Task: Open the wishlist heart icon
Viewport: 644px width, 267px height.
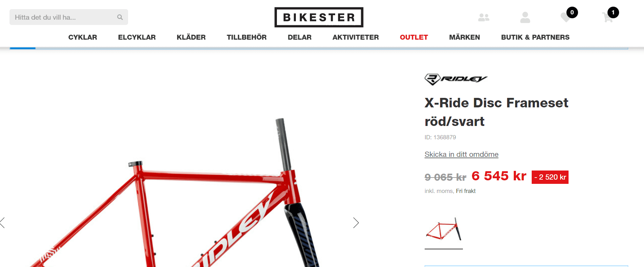Action: click(x=566, y=17)
